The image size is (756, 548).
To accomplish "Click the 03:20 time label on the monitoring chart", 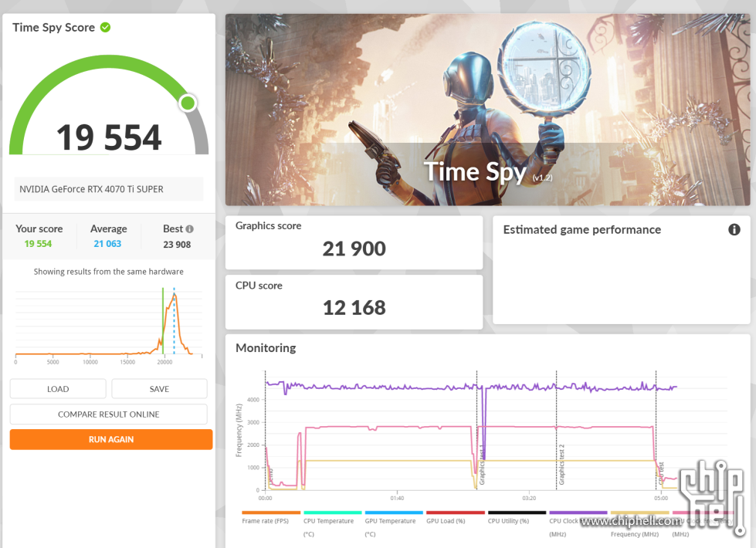I will tap(529, 498).
